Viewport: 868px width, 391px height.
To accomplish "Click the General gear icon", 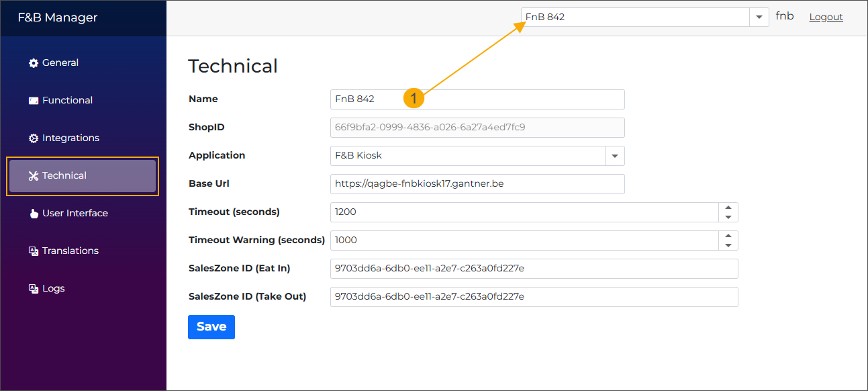I will point(34,62).
